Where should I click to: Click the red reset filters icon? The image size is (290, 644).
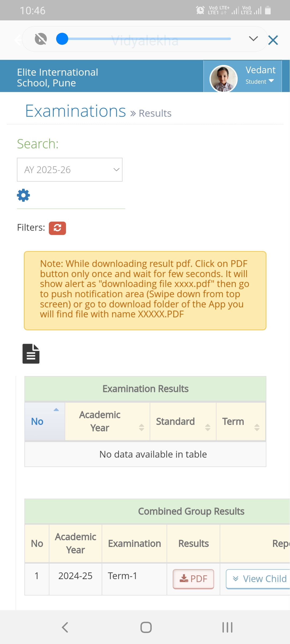(57, 228)
